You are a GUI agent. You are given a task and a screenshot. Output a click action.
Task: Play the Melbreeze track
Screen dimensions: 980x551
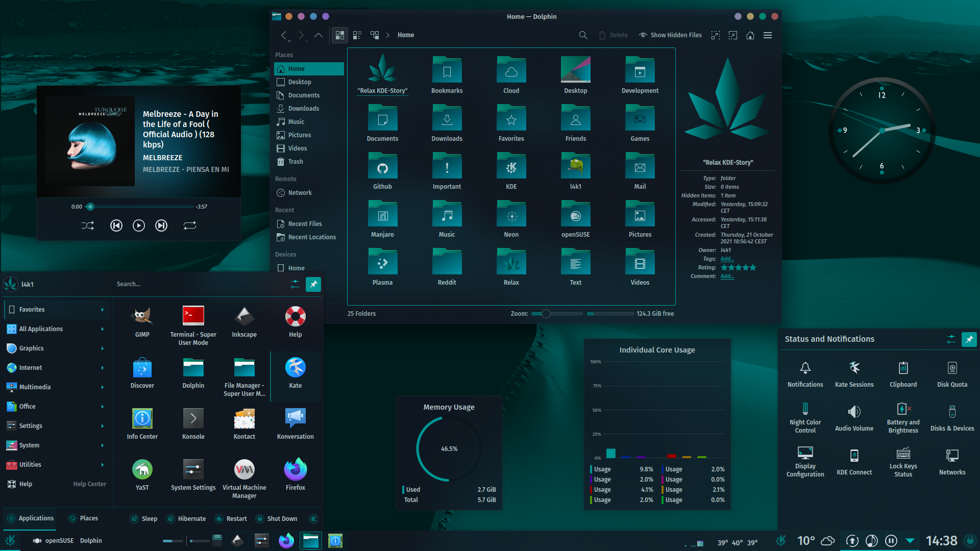[139, 226]
